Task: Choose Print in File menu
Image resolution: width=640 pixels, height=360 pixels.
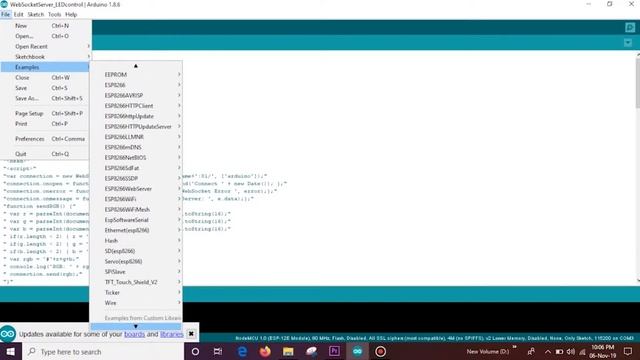Action: click(x=46, y=124)
